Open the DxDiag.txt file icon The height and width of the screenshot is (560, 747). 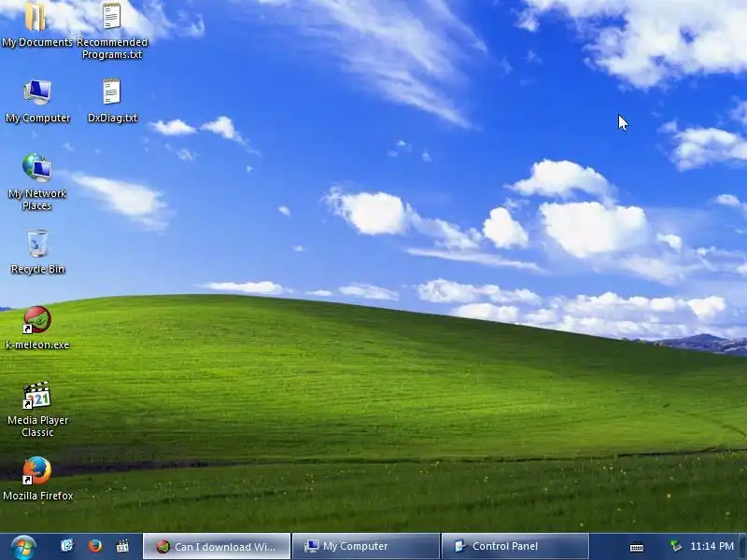coord(112,101)
